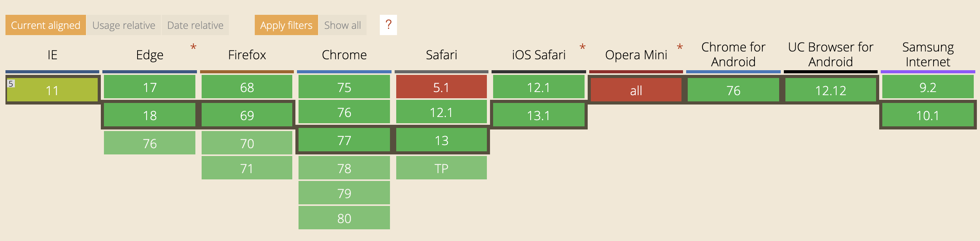Select the Opera Mini all cell
The image size is (980, 241).
point(636,90)
